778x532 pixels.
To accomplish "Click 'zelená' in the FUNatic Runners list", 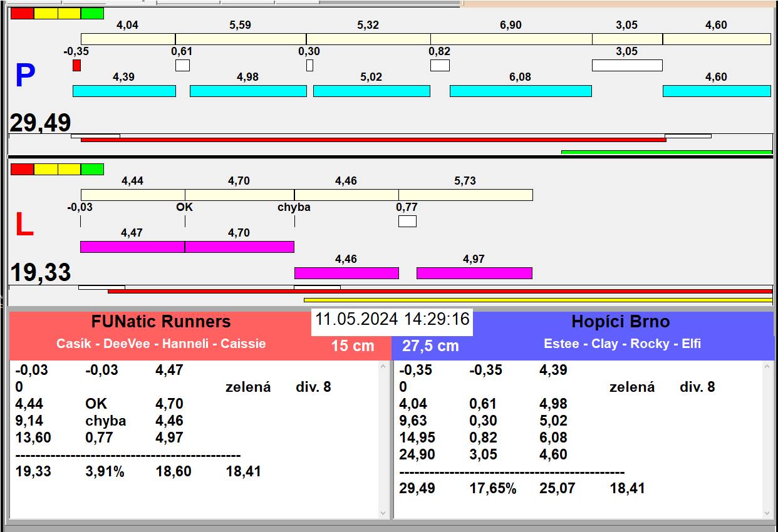I will click(x=248, y=387).
